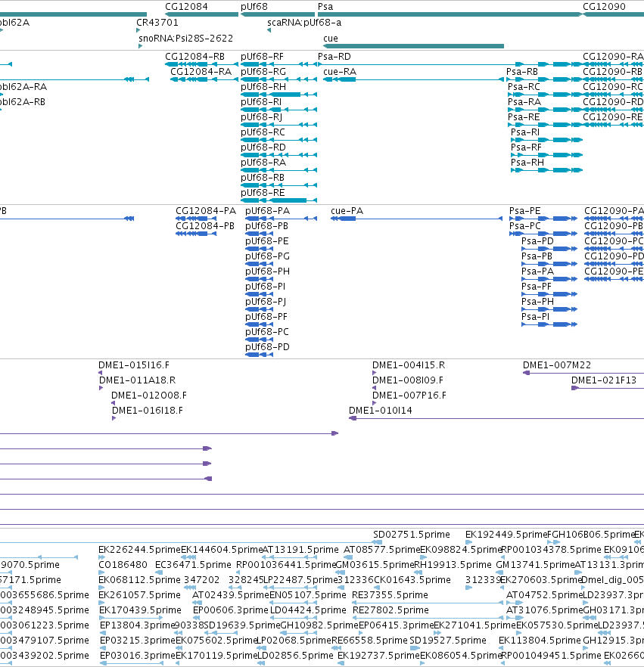Select protein Psa-PD
This screenshot has height=667, width=644.
click(x=549, y=249)
